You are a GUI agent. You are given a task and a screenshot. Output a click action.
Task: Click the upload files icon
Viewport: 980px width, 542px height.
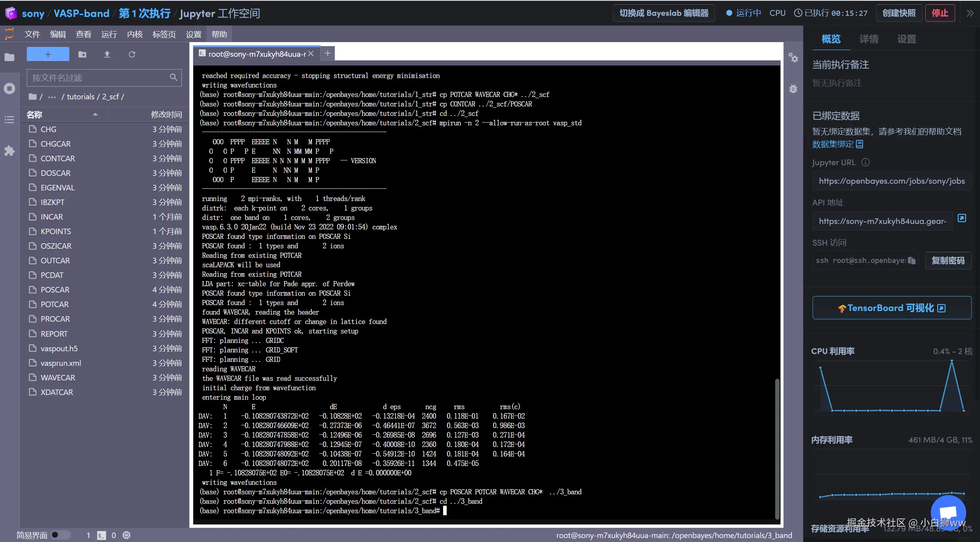[x=107, y=54]
